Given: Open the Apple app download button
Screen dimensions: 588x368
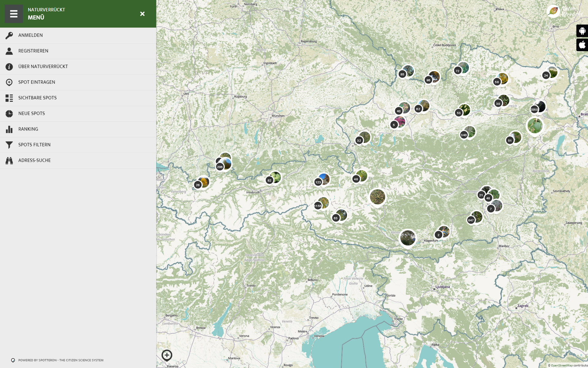Looking at the screenshot, I should pyautogui.click(x=582, y=45).
